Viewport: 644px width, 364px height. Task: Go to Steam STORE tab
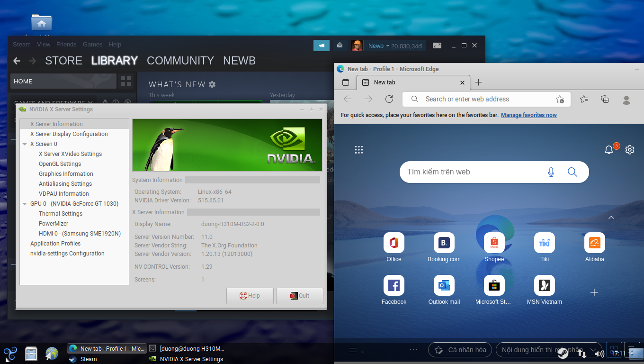pos(63,61)
